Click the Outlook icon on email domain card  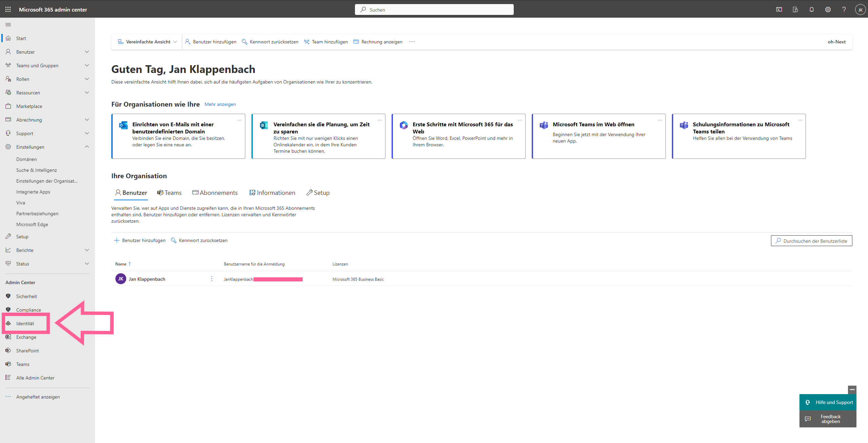pos(123,125)
